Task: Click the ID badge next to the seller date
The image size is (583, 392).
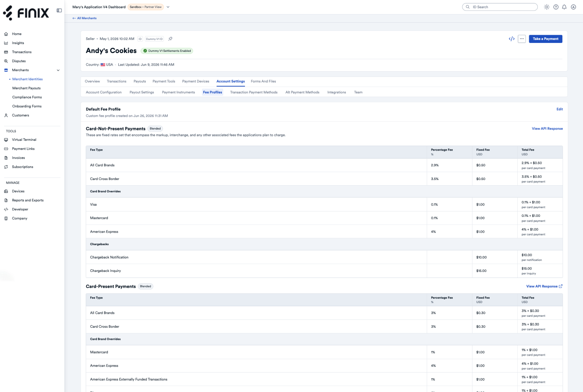Action: pos(140,39)
